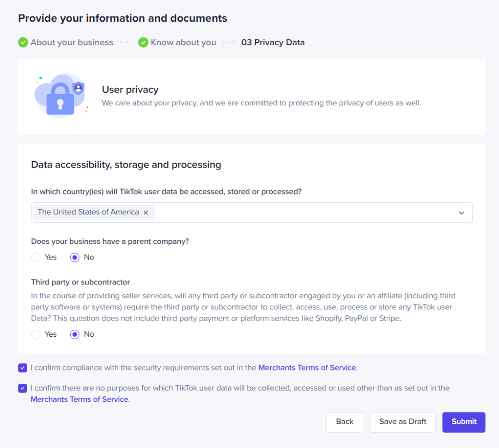499x448 pixels.
Task: Click the Back button
Action: point(345,422)
